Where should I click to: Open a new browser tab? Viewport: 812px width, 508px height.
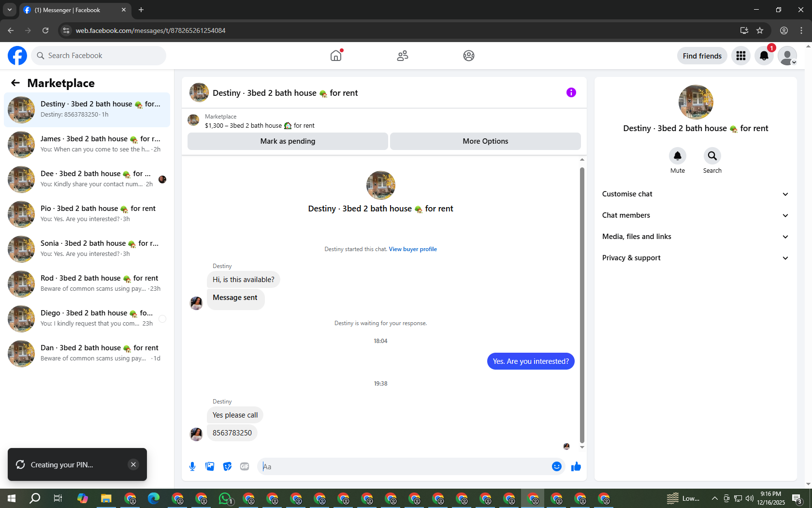141,10
